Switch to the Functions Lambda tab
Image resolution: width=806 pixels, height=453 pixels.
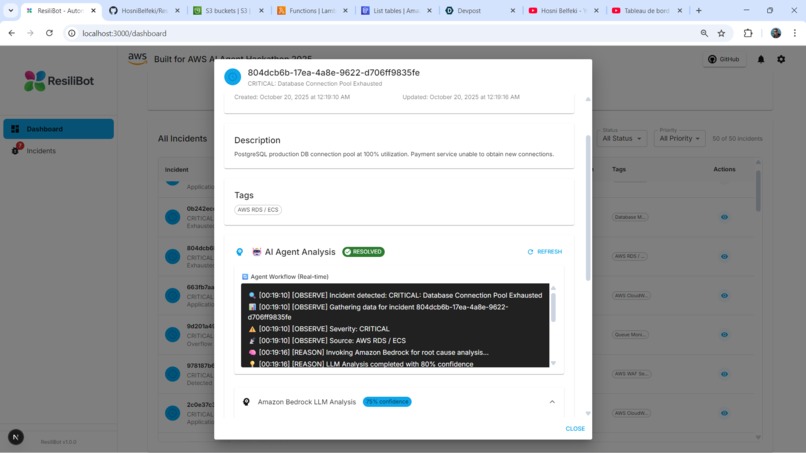[313, 10]
